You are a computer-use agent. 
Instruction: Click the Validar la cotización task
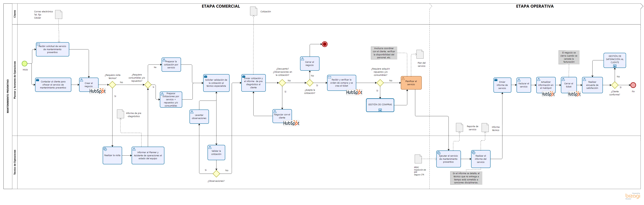click(216, 153)
